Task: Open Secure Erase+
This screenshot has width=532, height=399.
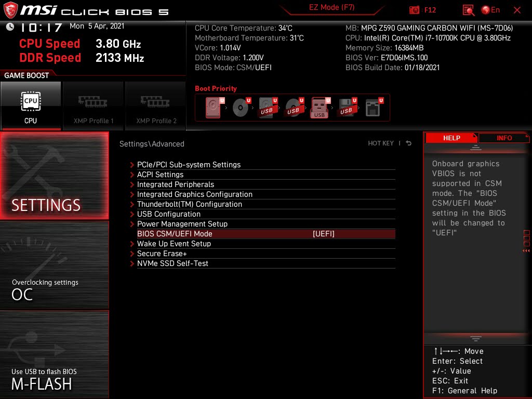Action: 266,254
